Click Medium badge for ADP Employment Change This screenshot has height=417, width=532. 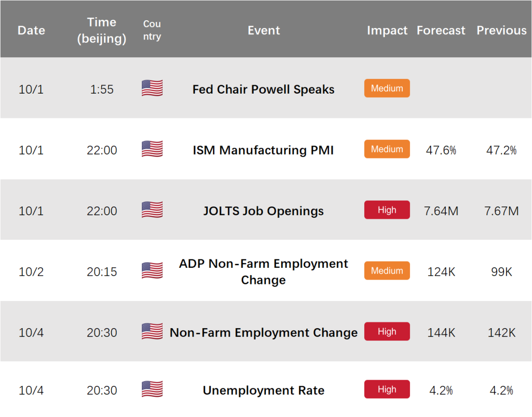click(x=387, y=271)
